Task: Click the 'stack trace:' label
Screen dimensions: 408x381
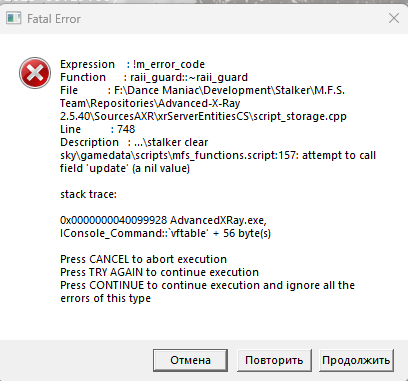Action: [88, 194]
